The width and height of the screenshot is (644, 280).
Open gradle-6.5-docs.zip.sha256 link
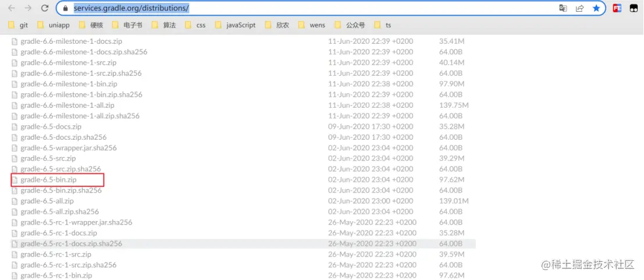click(x=63, y=137)
